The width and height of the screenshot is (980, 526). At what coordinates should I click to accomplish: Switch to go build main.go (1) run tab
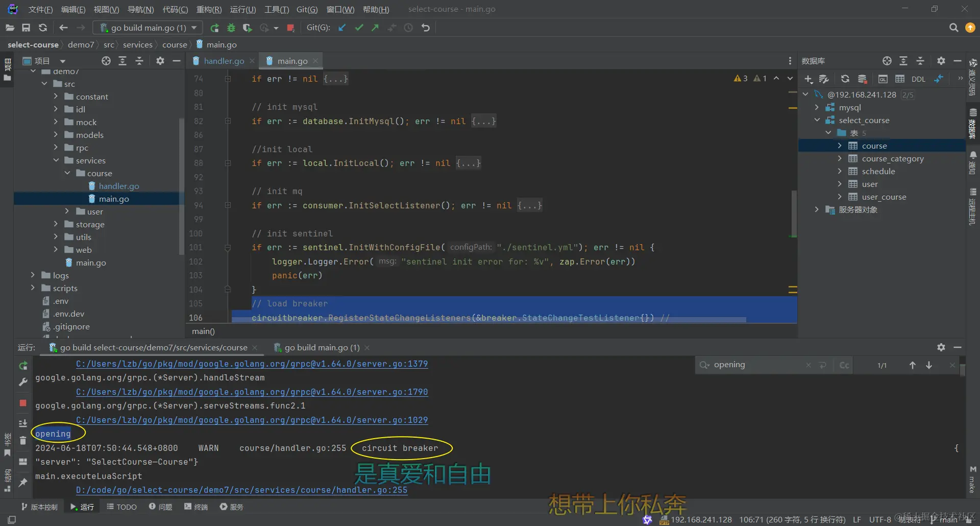click(322, 348)
